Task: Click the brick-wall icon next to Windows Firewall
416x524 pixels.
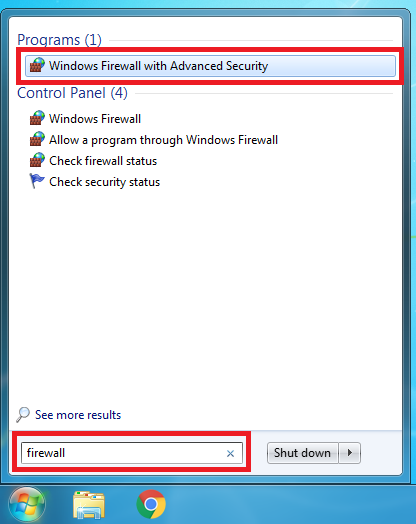Action: click(37, 118)
